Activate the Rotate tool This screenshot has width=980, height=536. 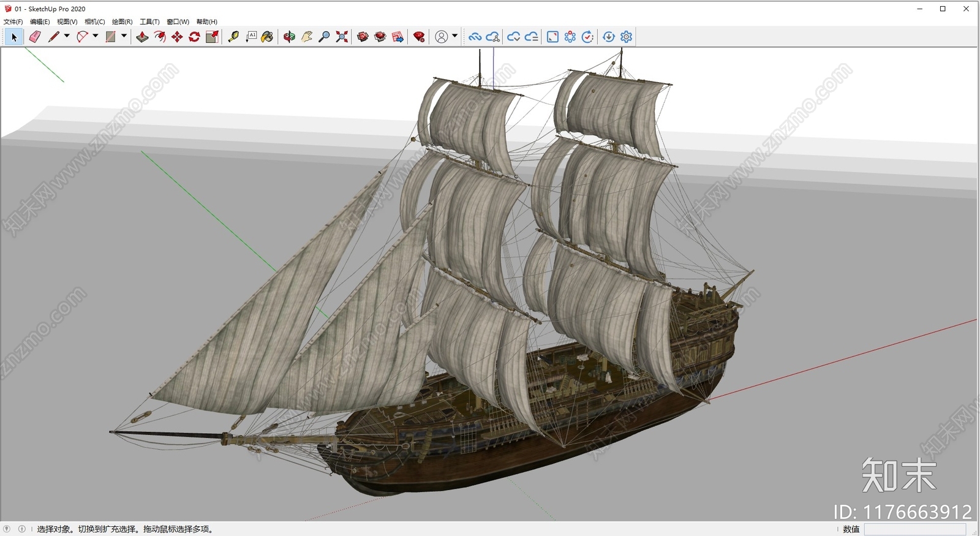coord(194,37)
